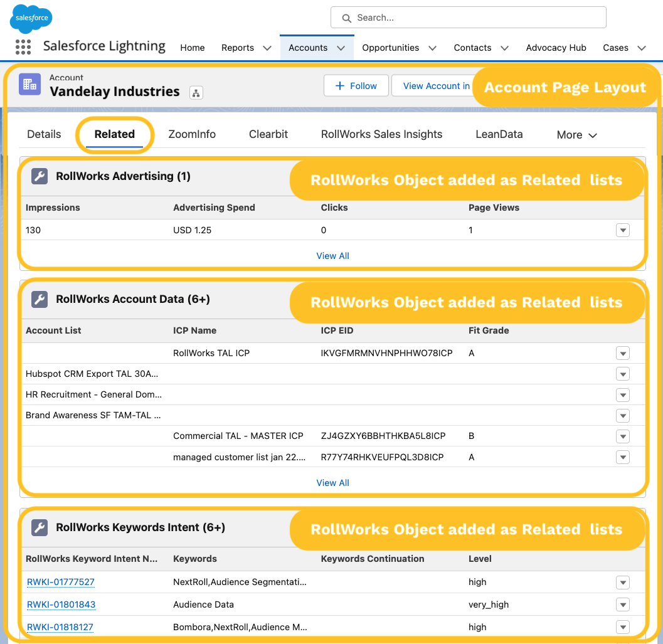The height and width of the screenshot is (644, 663).
Task: Click View All under RollWorks Account Data
Action: 332,482
